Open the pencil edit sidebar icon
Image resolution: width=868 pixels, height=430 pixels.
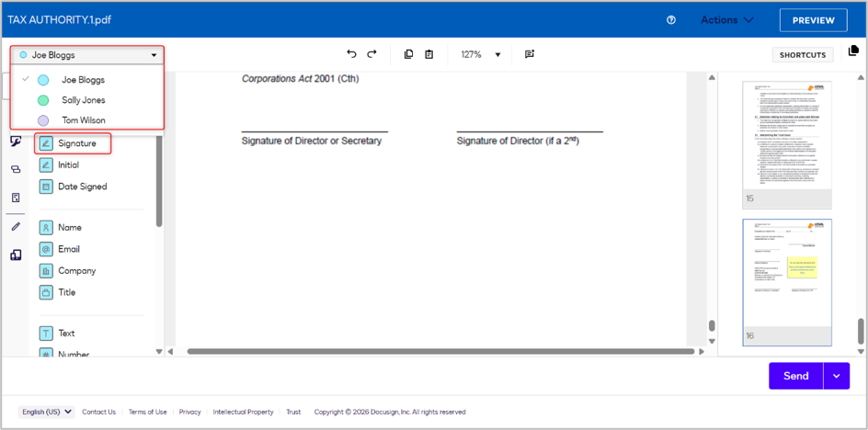16,226
